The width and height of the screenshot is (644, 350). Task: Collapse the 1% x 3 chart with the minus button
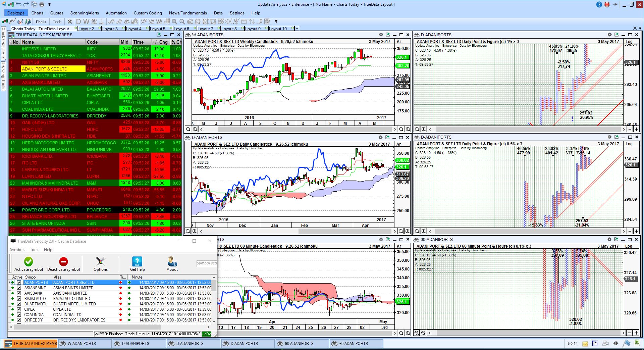tap(630, 129)
